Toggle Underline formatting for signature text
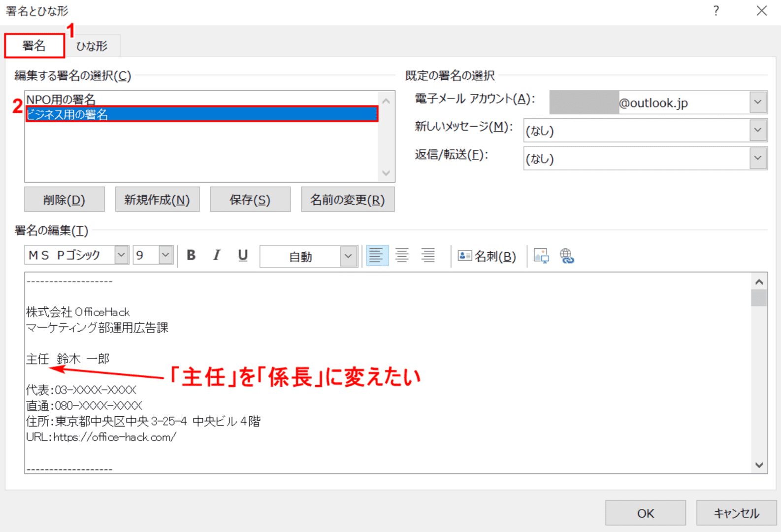781x532 pixels. [x=242, y=255]
